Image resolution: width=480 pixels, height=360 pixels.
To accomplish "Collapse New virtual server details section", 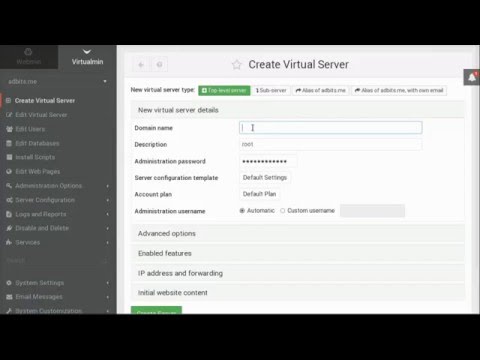I will (x=297, y=110).
